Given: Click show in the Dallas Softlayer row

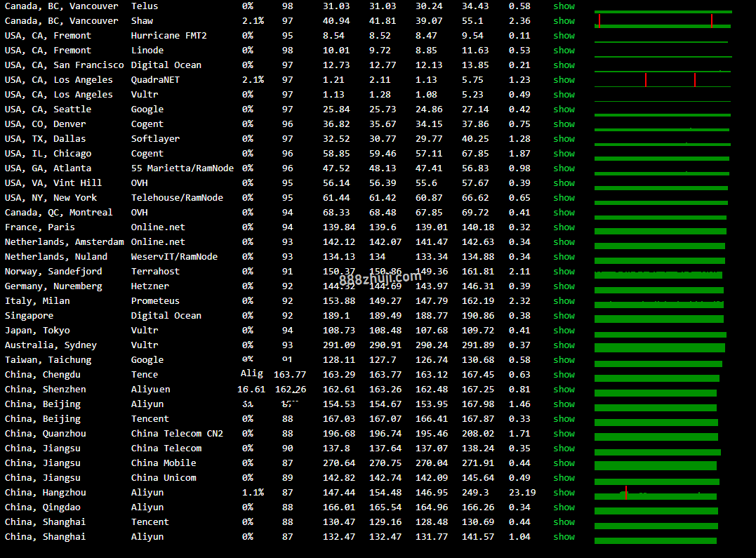Looking at the screenshot, I should [564, 139].
